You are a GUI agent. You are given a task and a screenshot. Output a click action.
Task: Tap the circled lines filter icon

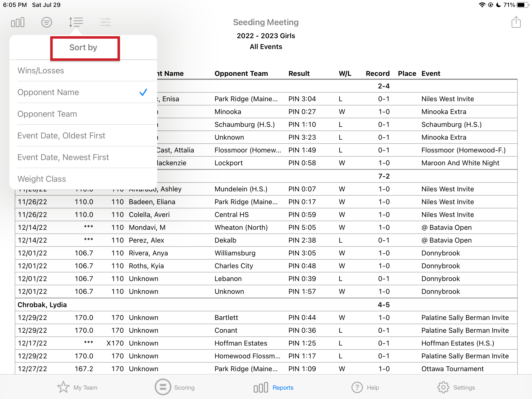[x=47, y=22]
